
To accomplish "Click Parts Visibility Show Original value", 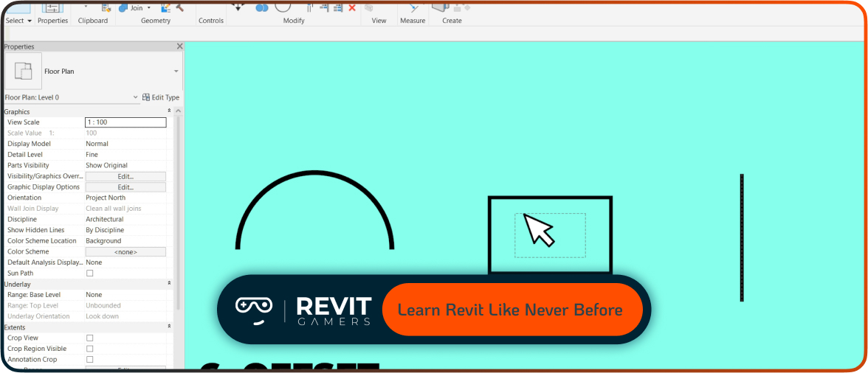I will pos(106,165).
